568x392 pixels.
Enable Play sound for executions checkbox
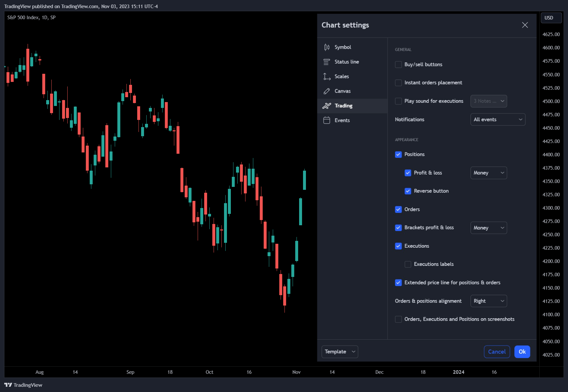[398, 101]
